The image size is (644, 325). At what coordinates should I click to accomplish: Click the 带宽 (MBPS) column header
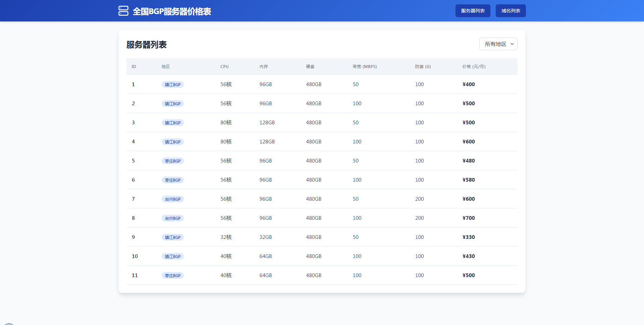coord(365,67)
